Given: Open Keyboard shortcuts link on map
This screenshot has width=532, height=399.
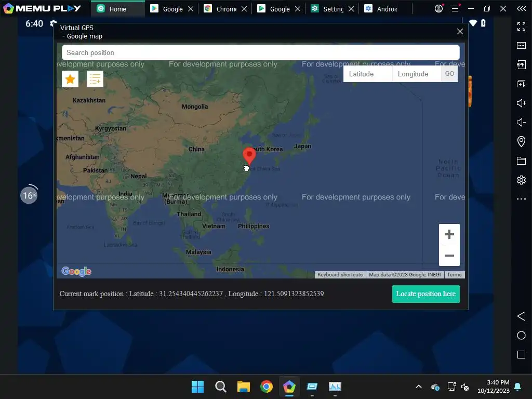Looking at the screenshot, I should 340,275.
